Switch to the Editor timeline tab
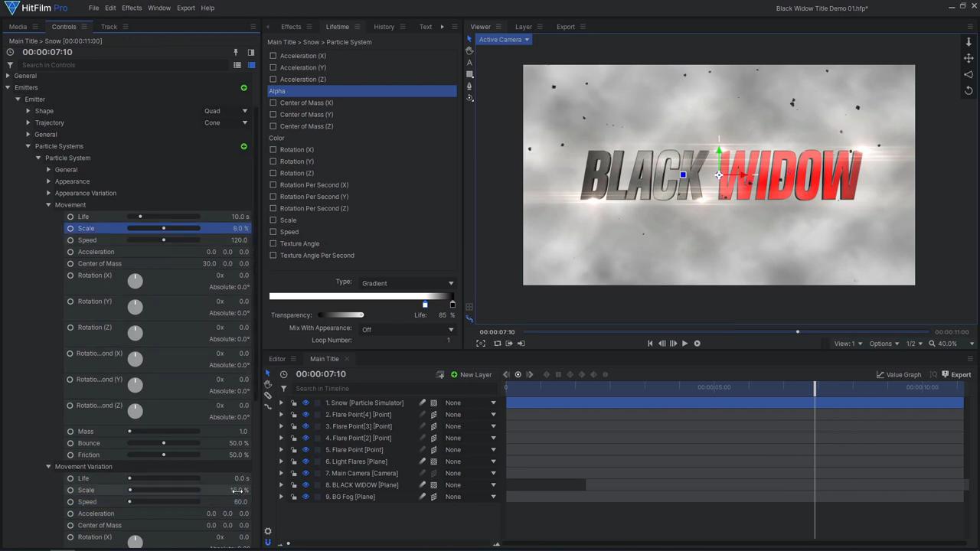This screenshot has width=980, height=551. [x=277, y=359]
